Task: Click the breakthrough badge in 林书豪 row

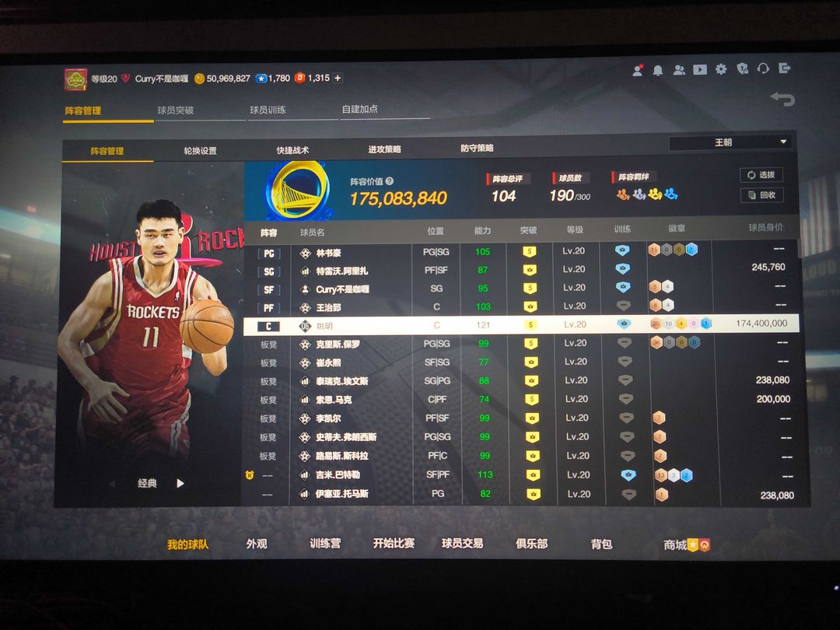Action: [530, 251]
